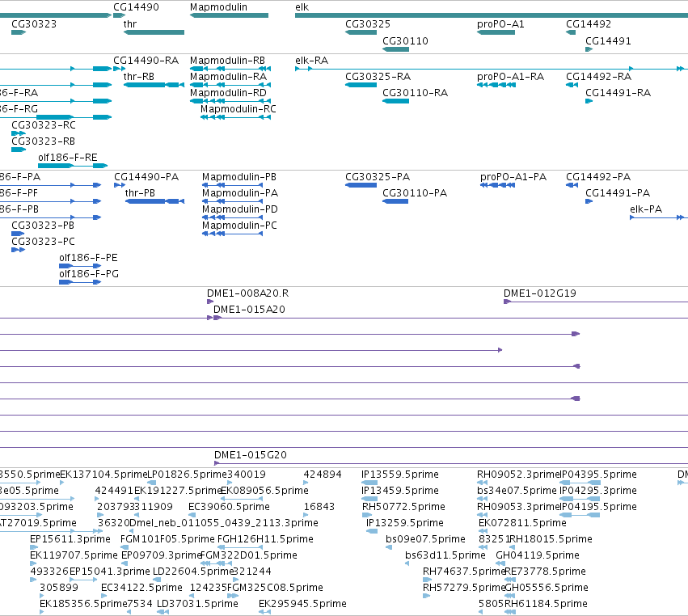This screenshot has height=616, width=688.
Task: Click BAC clone label DME1-015G20
Action: pos(251,455)
